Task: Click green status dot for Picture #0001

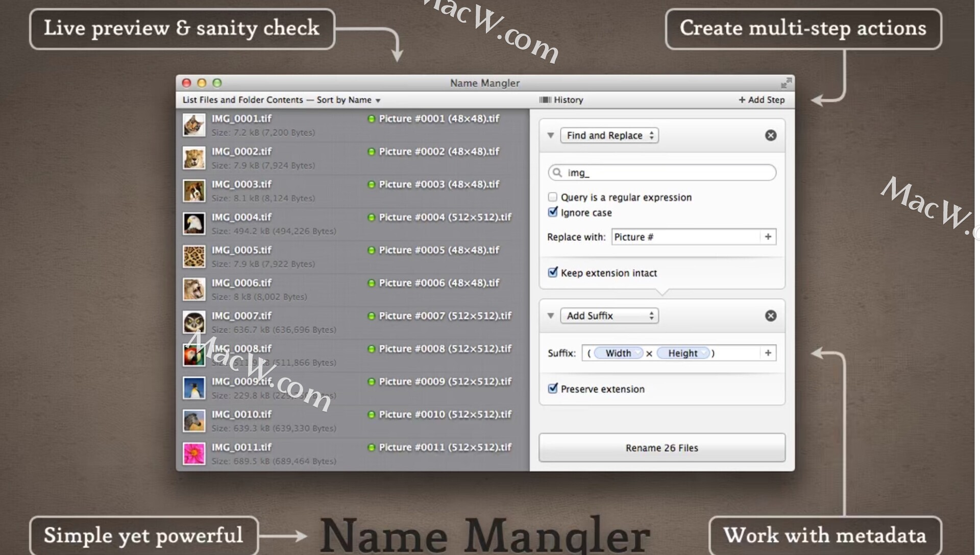Action: [x=371, y=119]
